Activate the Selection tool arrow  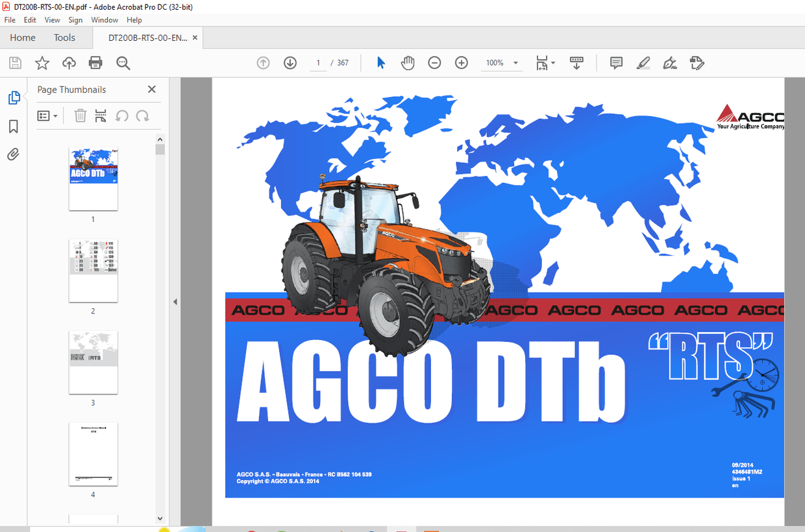[x=382, y=62]
